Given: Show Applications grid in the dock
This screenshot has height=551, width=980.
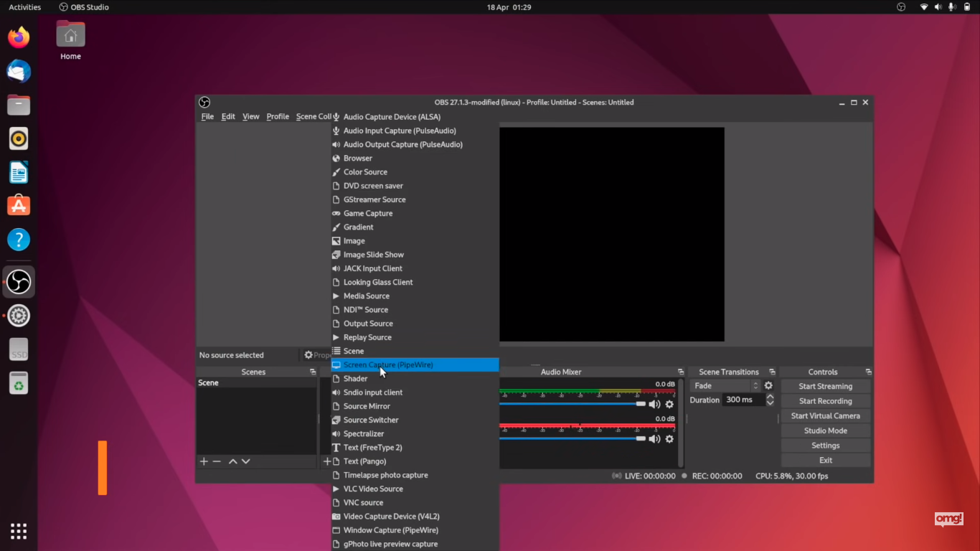Looking at the screenshot, I should (x=19, y=531).
